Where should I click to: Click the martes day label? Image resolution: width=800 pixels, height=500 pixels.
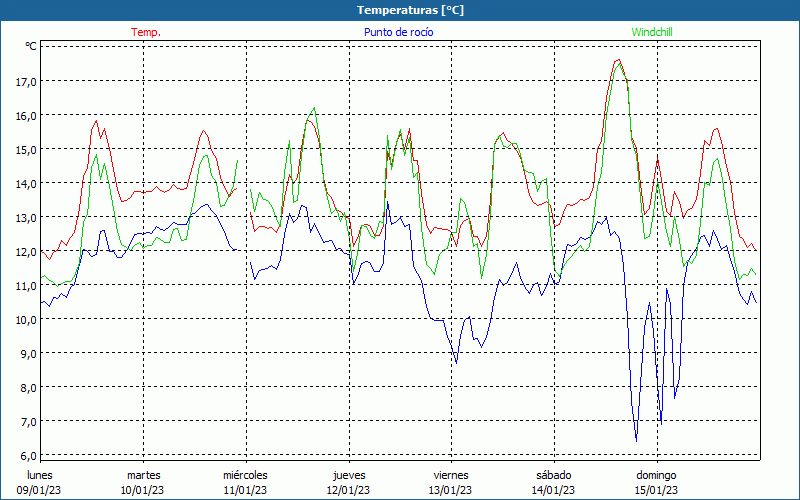(x=144, y=475)
